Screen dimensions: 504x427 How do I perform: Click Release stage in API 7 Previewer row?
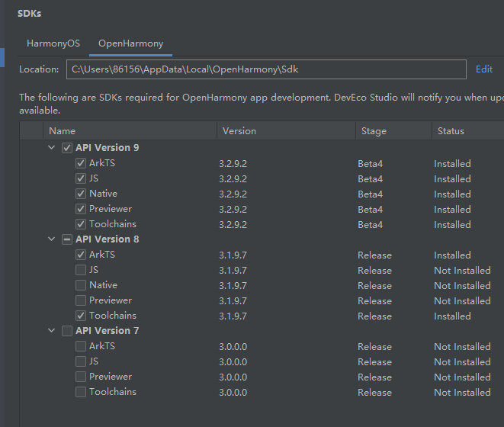[375, 377]
